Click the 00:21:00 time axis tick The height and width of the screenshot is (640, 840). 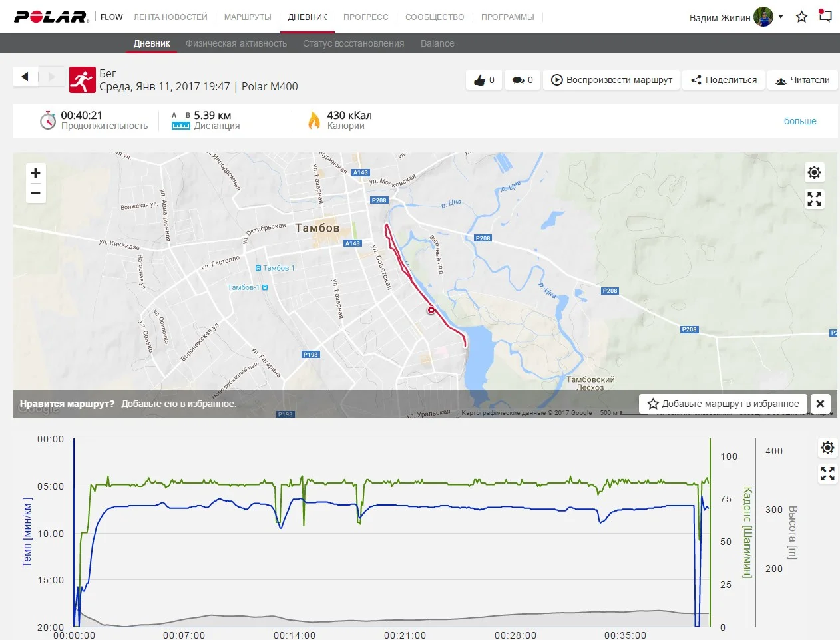pyautogui.click(x=405, y=635)
